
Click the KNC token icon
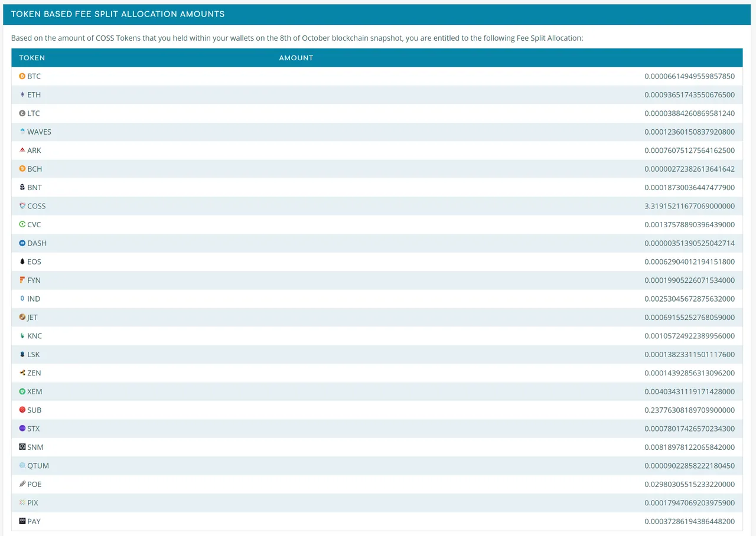pyautogui.click(x=22, y=336)
